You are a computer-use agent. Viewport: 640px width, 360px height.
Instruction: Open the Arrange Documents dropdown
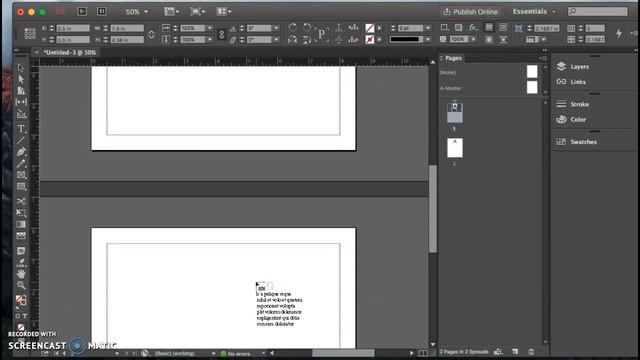coord(224,11)
